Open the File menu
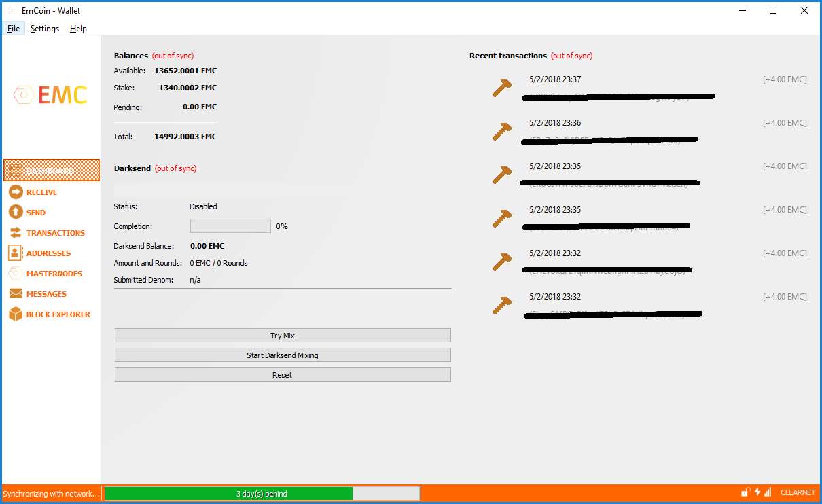This screenshot has height=504, width=822. (14, 29)
